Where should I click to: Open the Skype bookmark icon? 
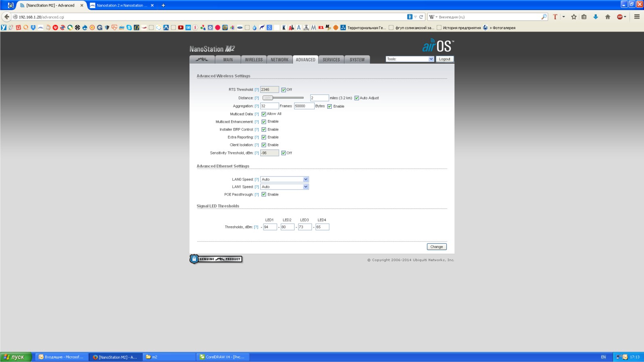coord(129,27)
